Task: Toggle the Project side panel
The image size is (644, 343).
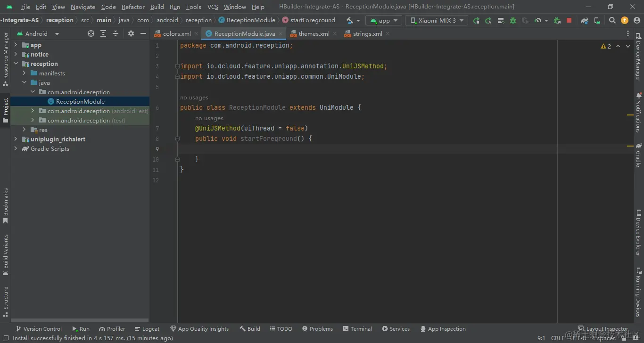Action: coord(5,110)
